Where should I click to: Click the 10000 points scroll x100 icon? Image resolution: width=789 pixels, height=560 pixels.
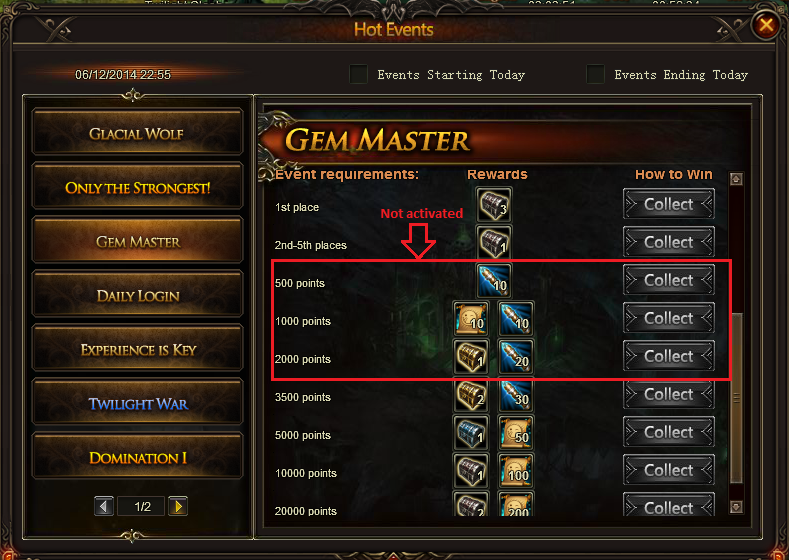pyautogui.click(x=516, y=471)
